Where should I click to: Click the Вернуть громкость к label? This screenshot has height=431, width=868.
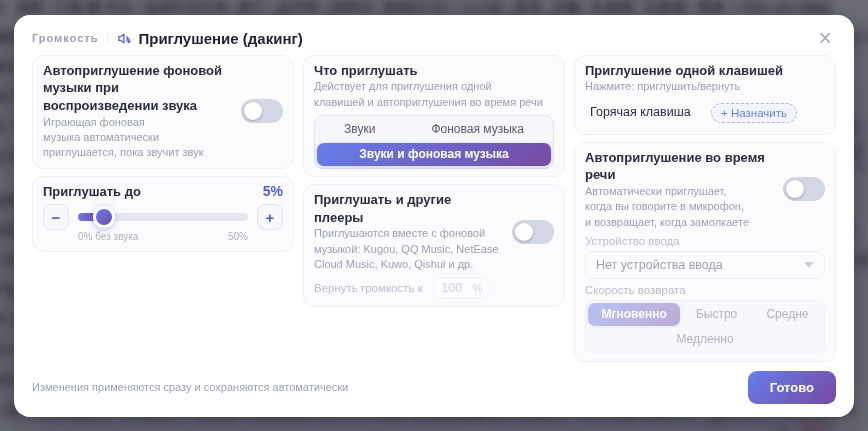coord(368,288)
